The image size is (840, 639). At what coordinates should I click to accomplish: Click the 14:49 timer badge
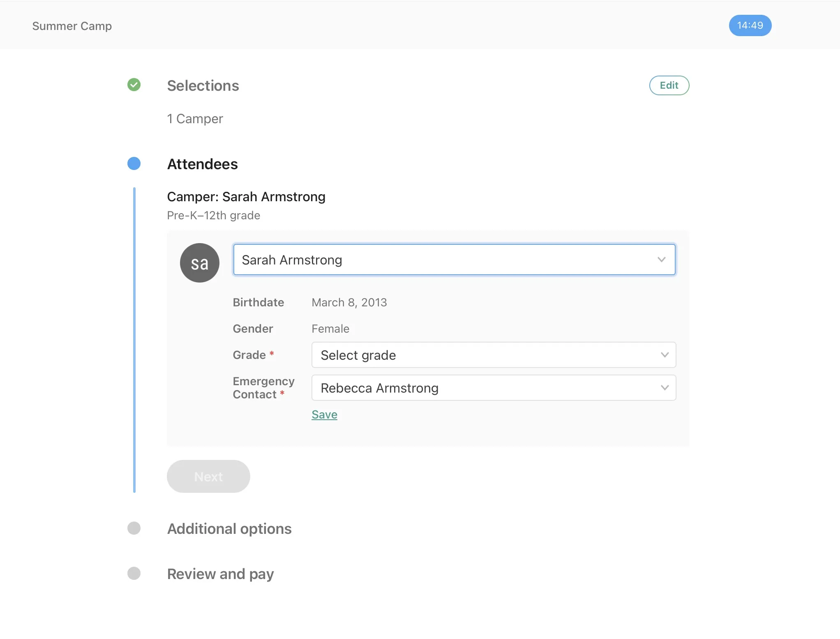[750, 25]
